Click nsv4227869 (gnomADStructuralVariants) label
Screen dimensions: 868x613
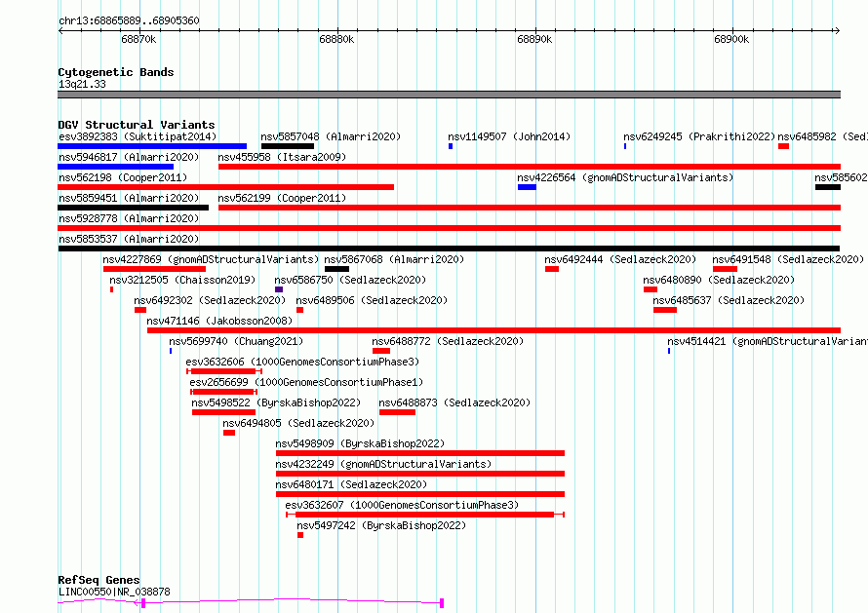pos(211,259)
